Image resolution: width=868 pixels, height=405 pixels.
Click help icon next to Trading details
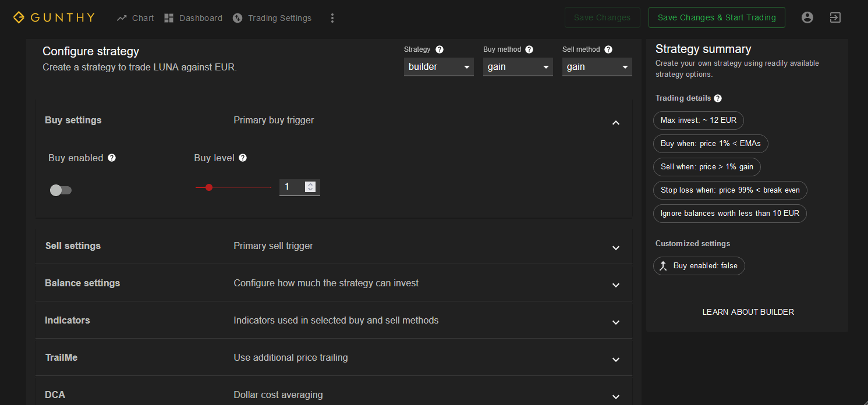[x=718, y=98]
